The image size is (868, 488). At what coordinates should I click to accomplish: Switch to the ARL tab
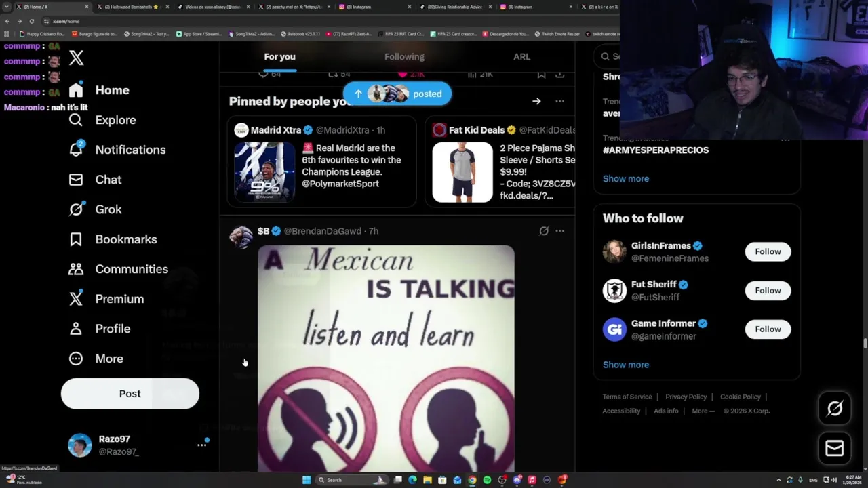pos(521,57)
